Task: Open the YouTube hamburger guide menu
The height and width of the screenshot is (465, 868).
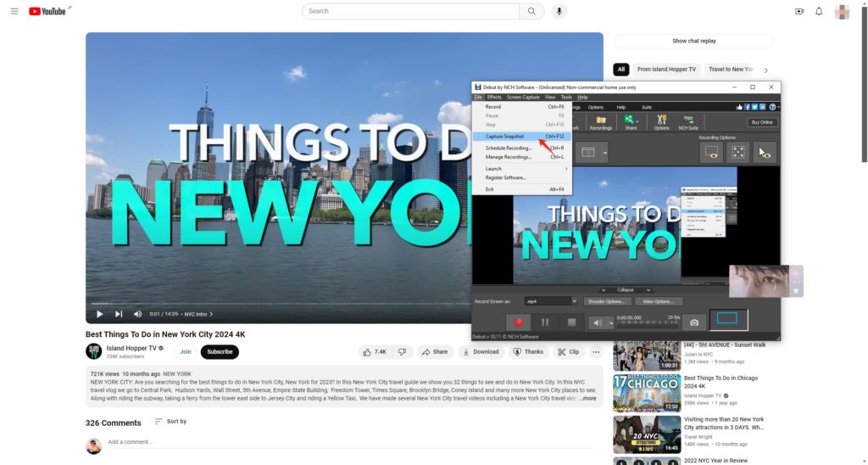Action: pos(14,11)
